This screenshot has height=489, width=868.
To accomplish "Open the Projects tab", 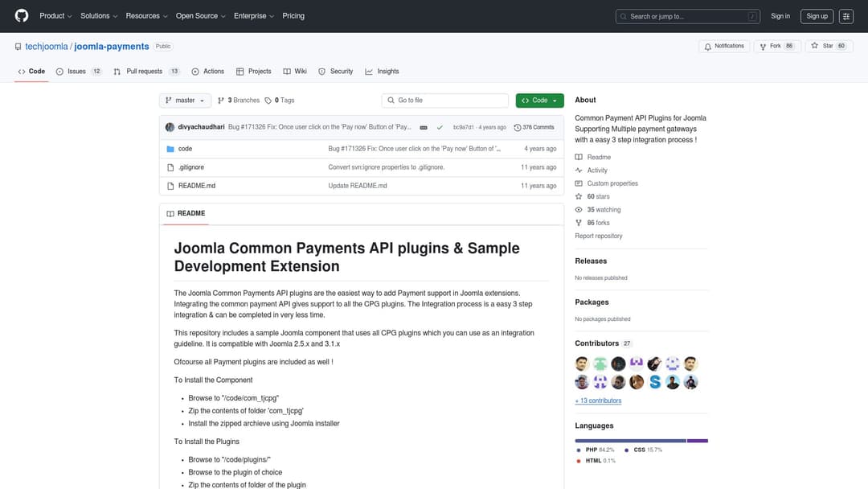I will (253, 72).
